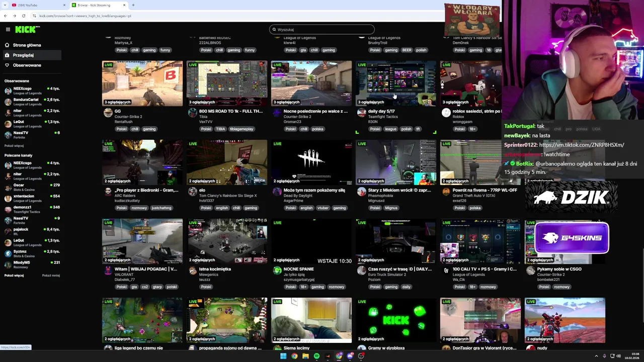Open Teamfight Tactics category under daily day 5/17

(383, 117)
